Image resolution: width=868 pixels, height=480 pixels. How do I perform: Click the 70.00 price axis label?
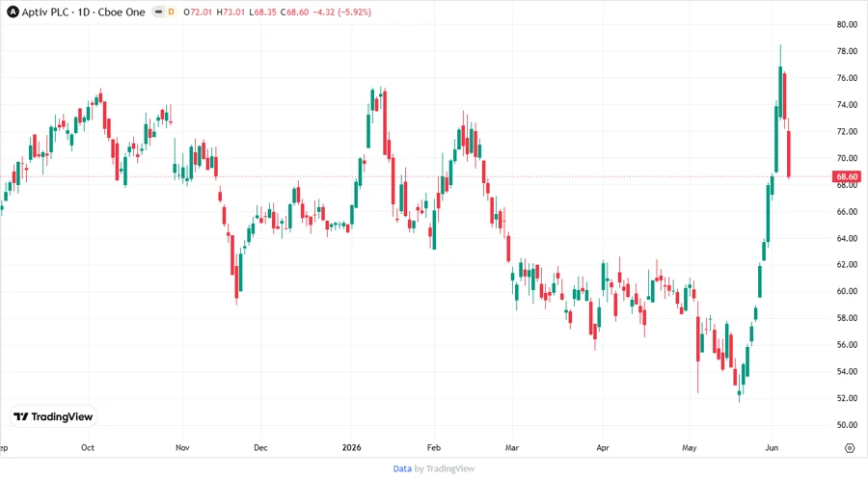coord(847,158)
